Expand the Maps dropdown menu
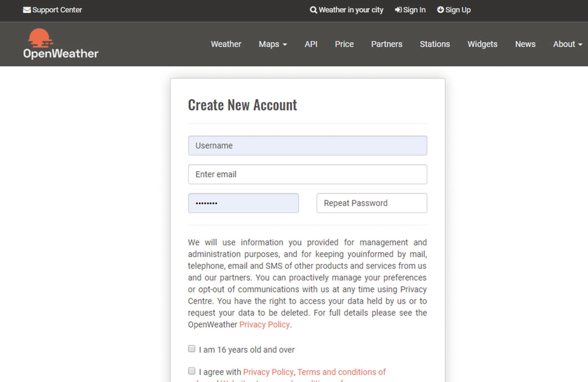This screenshot has width=588, height=382. coord(273,44)
